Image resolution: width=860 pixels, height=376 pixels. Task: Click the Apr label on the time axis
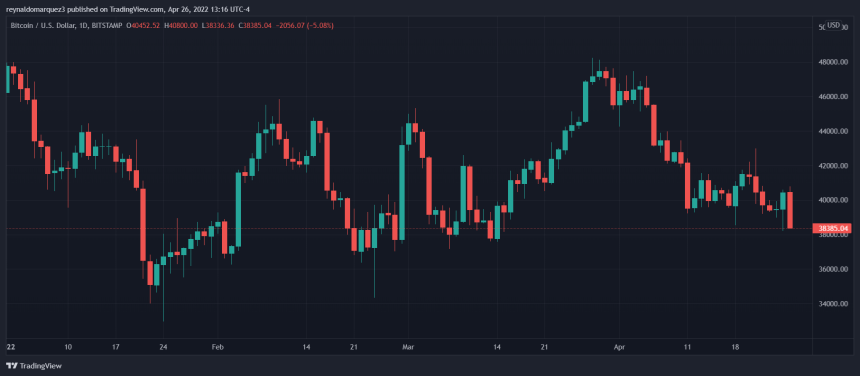[619, 347]
